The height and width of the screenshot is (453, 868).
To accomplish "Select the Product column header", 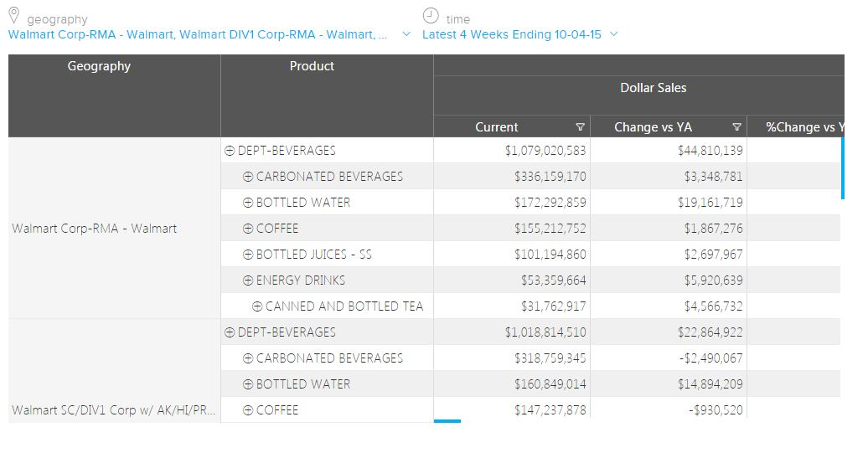I will coord(312,67).
